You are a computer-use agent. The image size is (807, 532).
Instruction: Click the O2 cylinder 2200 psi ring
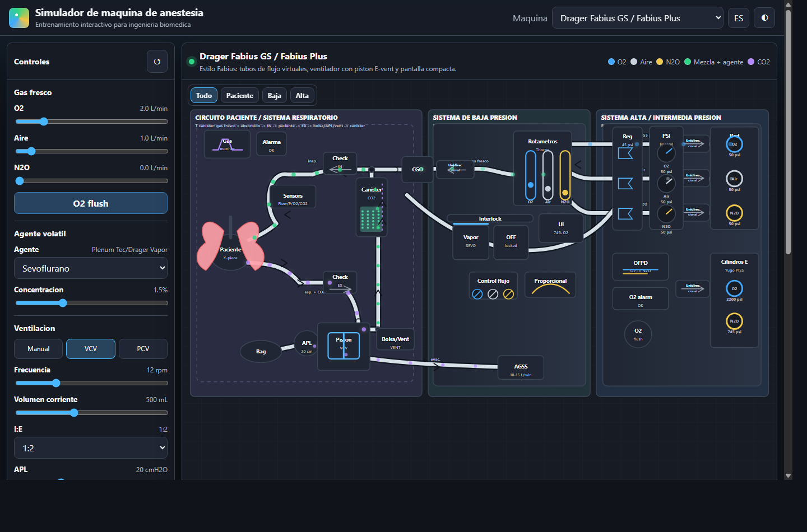coord(734,288)
